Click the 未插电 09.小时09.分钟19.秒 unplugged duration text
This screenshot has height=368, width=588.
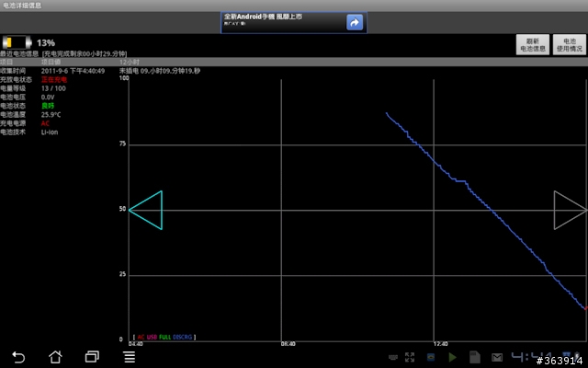(x=160, y=71)
